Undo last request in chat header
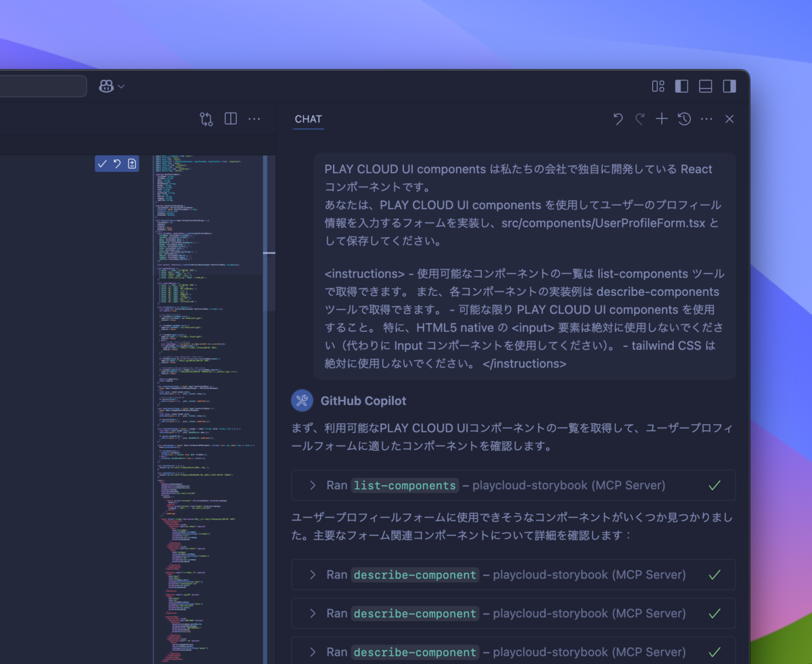 618,119
